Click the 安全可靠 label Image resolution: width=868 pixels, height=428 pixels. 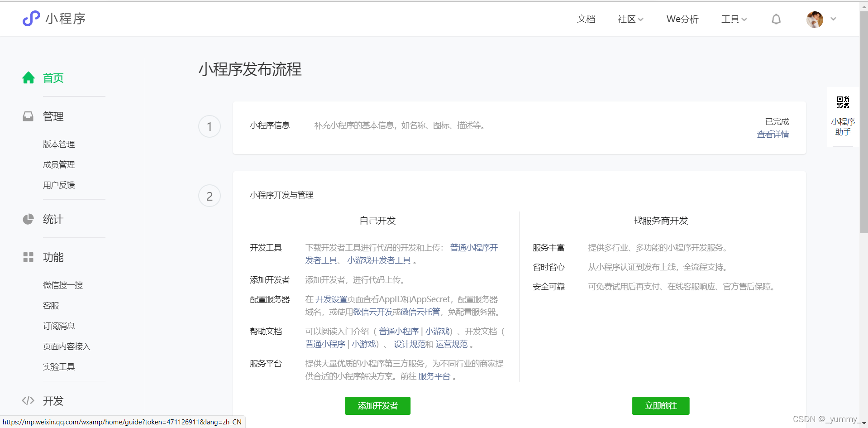point(548,287)
